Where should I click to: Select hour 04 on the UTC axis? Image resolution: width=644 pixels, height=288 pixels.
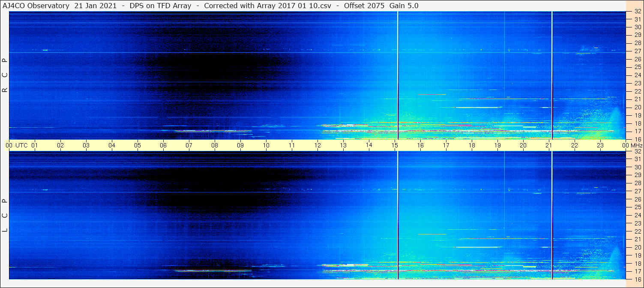(x=112, y=146)
